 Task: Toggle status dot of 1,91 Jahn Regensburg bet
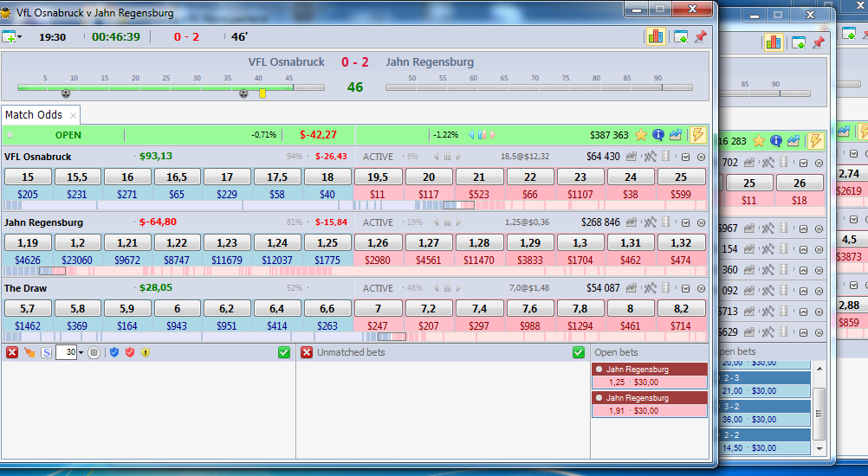coord(599,398)
